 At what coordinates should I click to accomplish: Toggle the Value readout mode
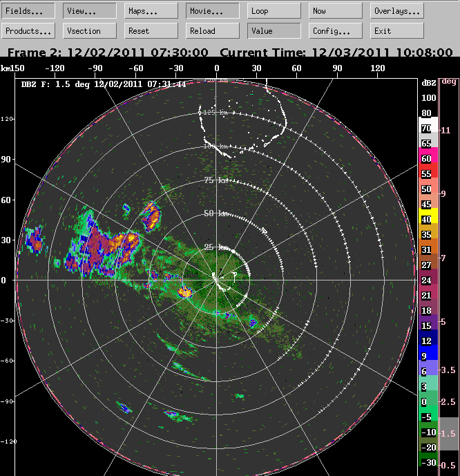274,31
